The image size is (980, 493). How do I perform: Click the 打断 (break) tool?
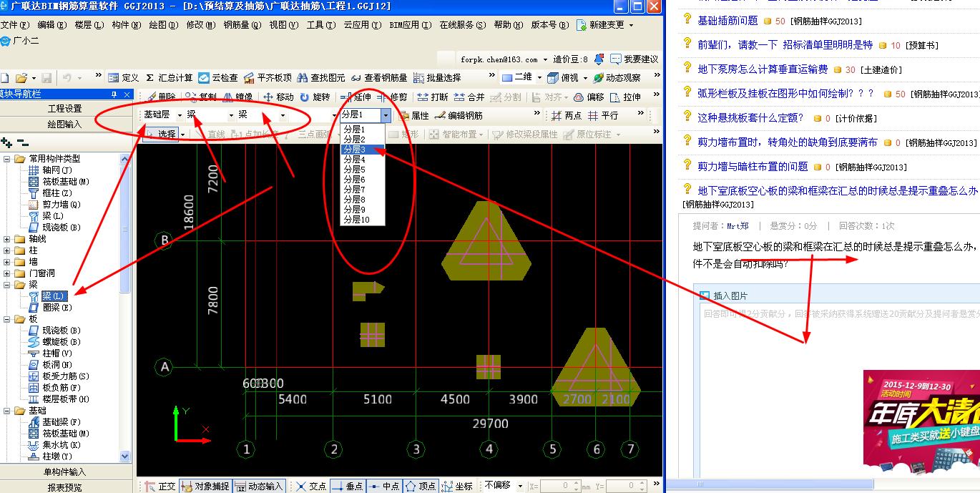(433, 97)
